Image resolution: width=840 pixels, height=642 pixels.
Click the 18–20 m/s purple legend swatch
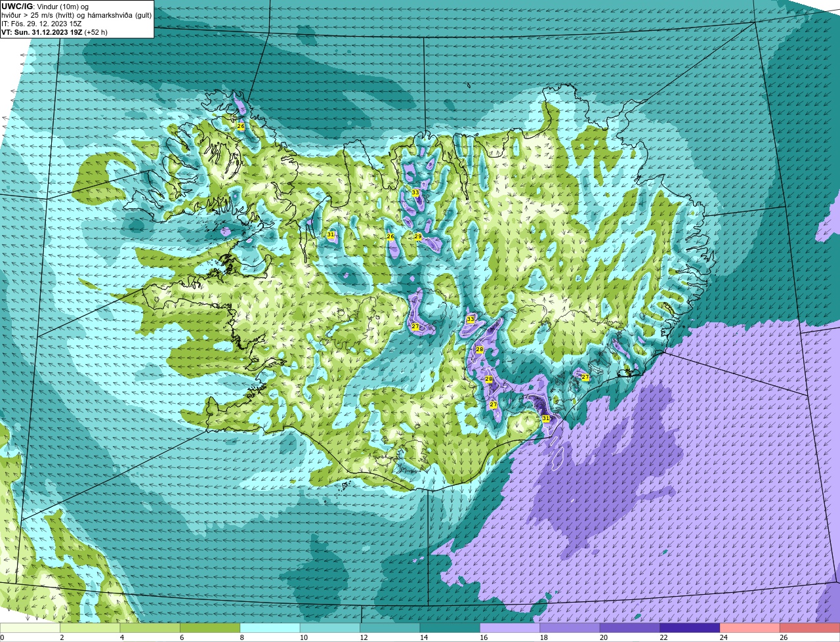click(x=570, y=628)
